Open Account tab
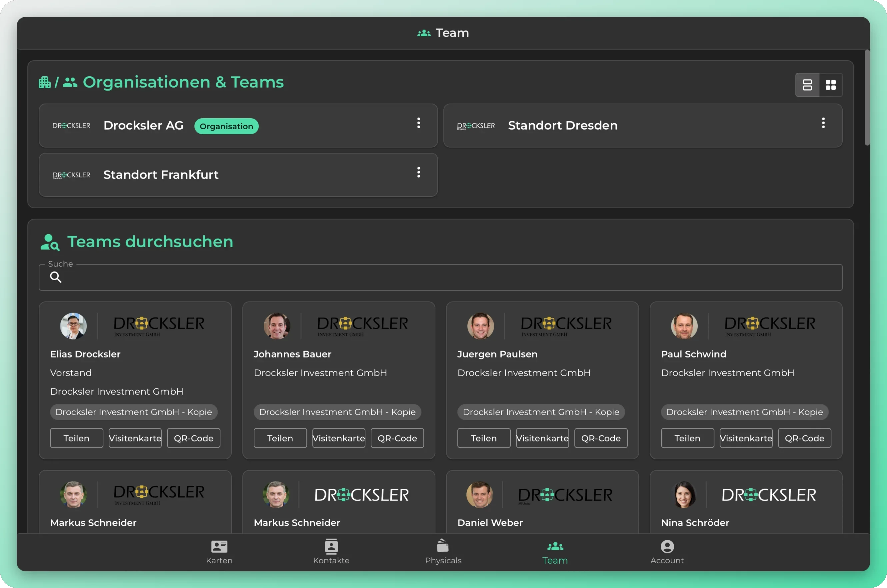The width and height of the screenshot is (887, 588). [x=667, y=552]
